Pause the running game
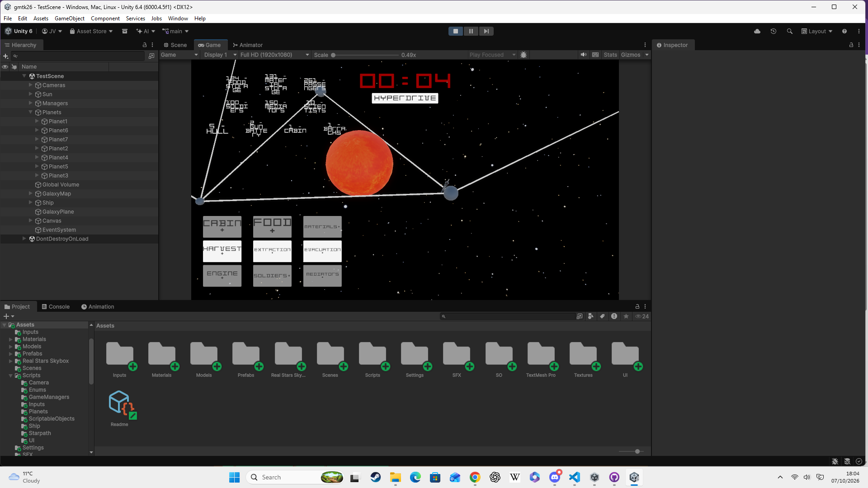This screenshot has height=488, width=868. click(471, 31)
